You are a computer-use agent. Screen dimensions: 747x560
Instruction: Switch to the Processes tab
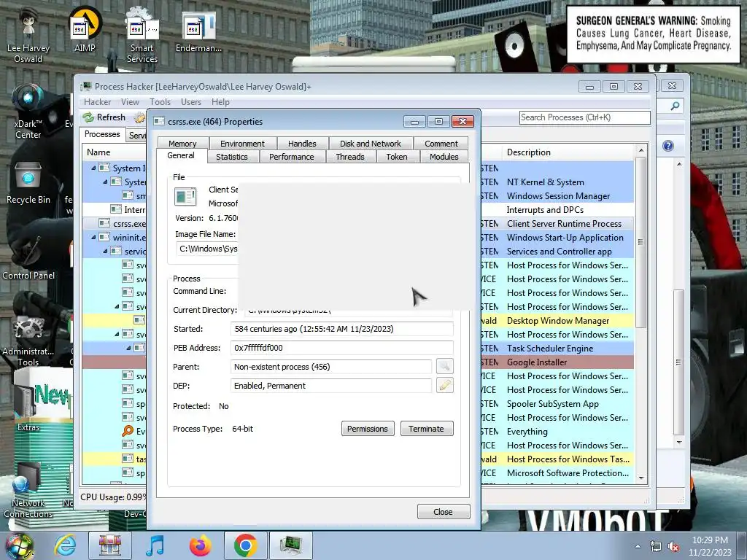[102, 134]
